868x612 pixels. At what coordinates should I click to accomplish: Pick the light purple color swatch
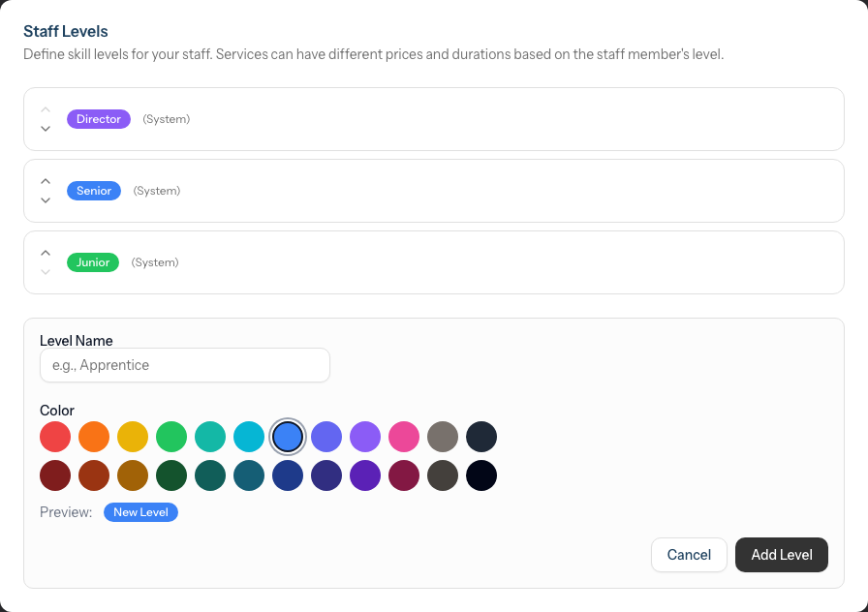365,437
